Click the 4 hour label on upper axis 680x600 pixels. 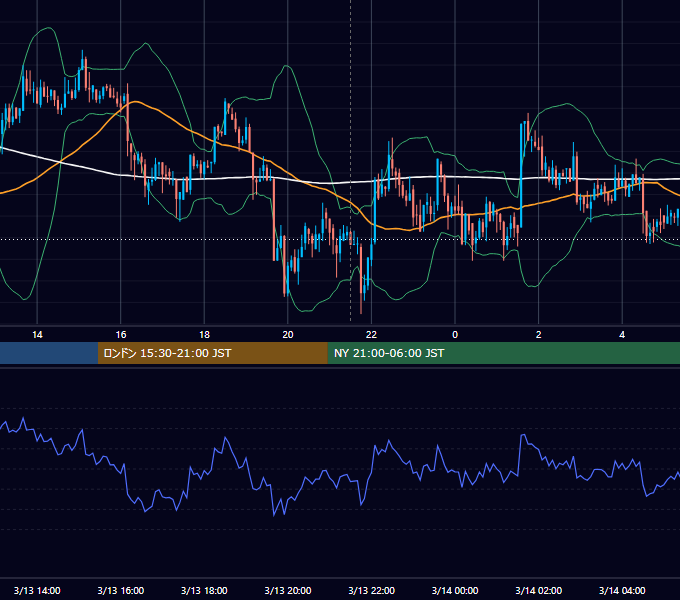click(622, 335)
